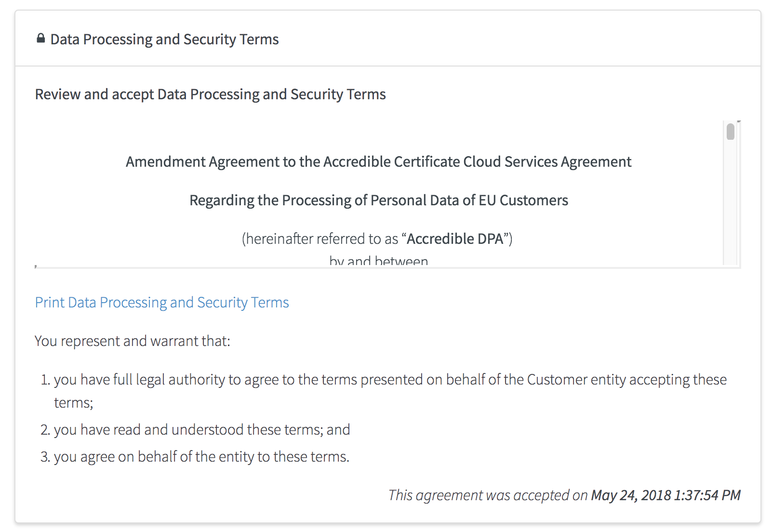
Task: Click the This agreement was accepted on text
Action: coord(488,495)
